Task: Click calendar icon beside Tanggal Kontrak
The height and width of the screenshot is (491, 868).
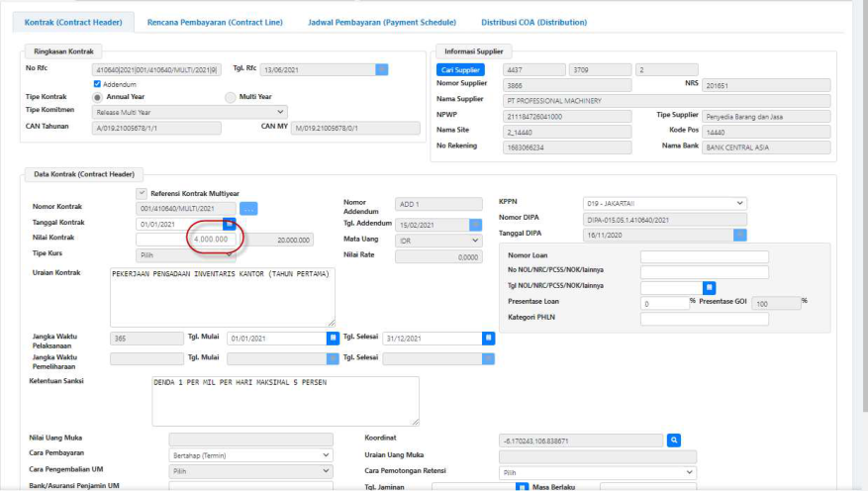Action: pos(229,225)
